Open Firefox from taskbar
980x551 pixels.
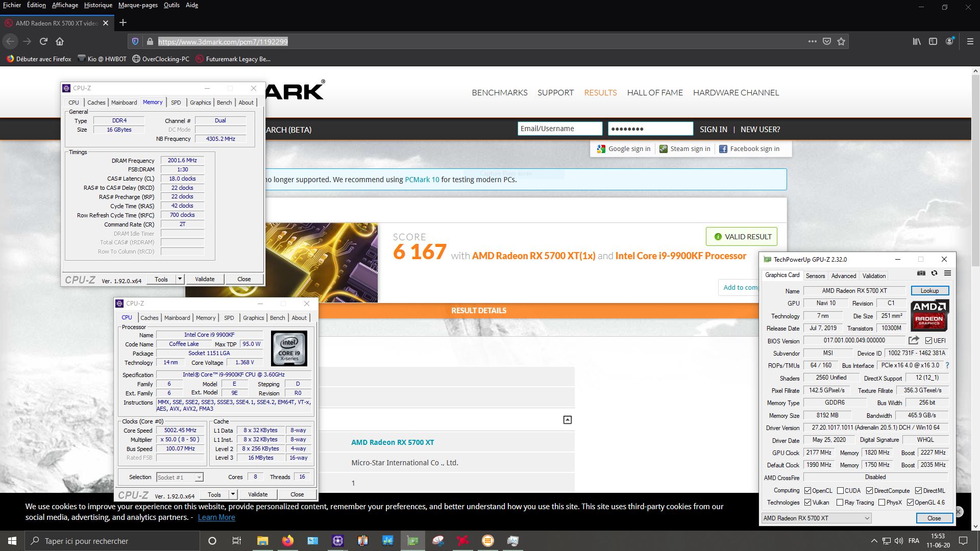coord(287,541)
